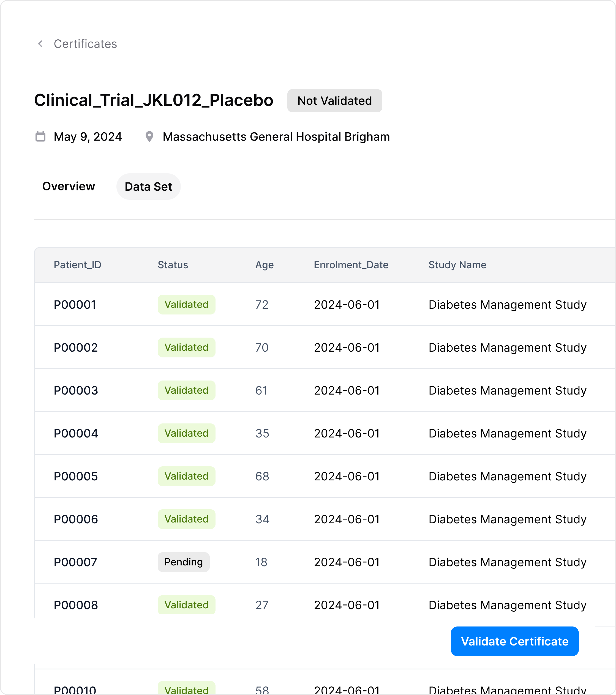Click the Age column header
Screen dimensions: 616x695
pos(264,265)
